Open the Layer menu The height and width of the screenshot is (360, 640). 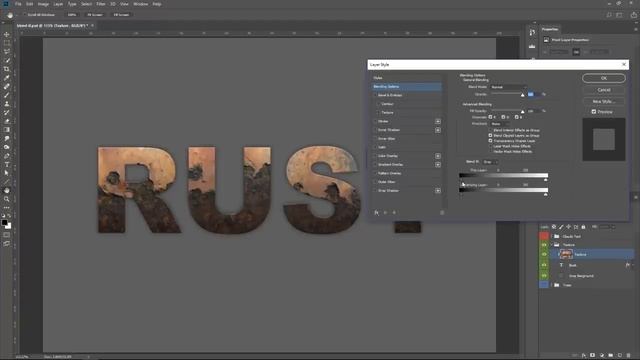pyautogui.click(x=58, y=4)
